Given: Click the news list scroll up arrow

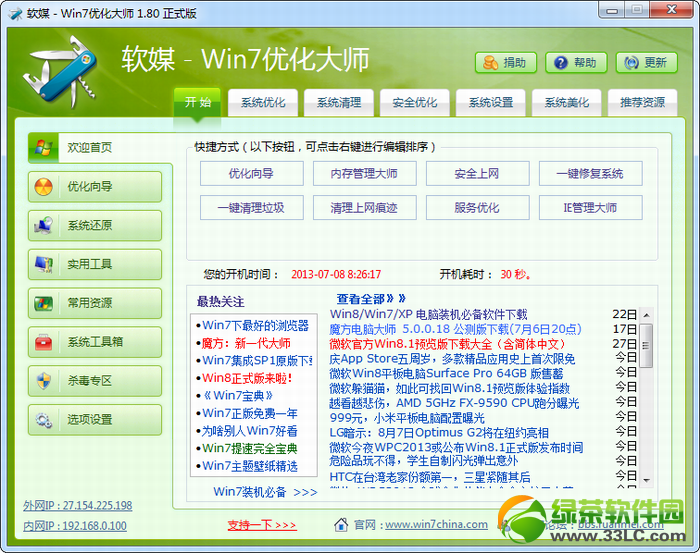Looking at the screenshot, I should (646, 315).
